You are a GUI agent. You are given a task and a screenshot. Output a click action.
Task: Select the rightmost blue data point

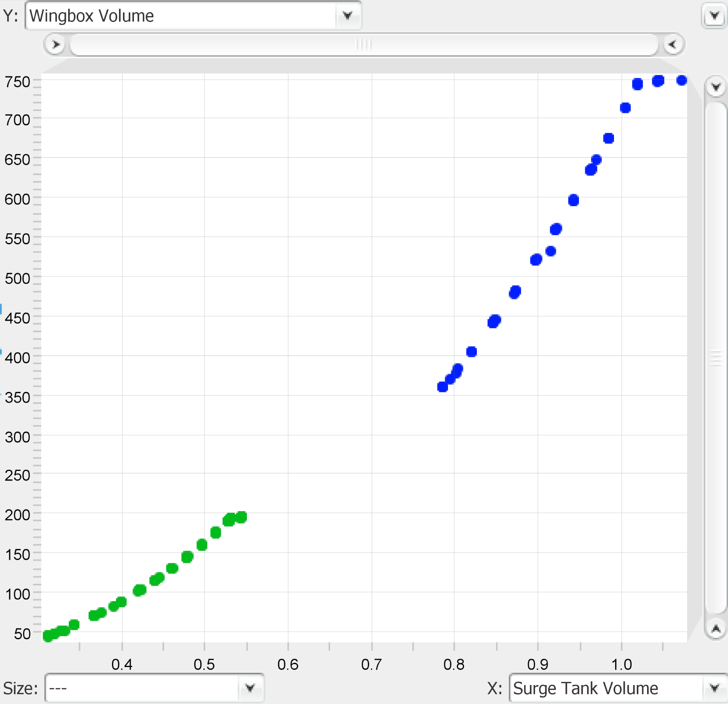tap(681, 80)
